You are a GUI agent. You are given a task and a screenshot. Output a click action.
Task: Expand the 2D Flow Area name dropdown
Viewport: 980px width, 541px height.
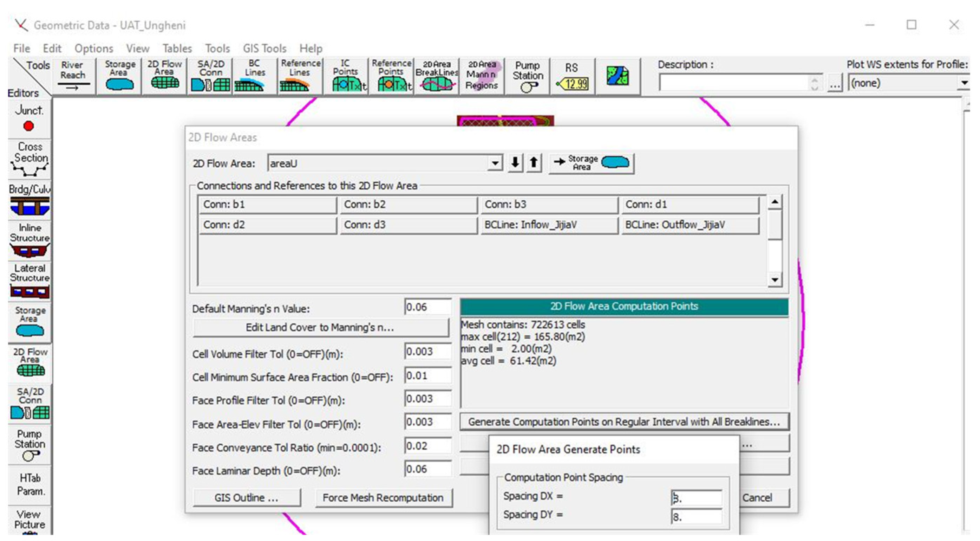click(x=495, y=163)
